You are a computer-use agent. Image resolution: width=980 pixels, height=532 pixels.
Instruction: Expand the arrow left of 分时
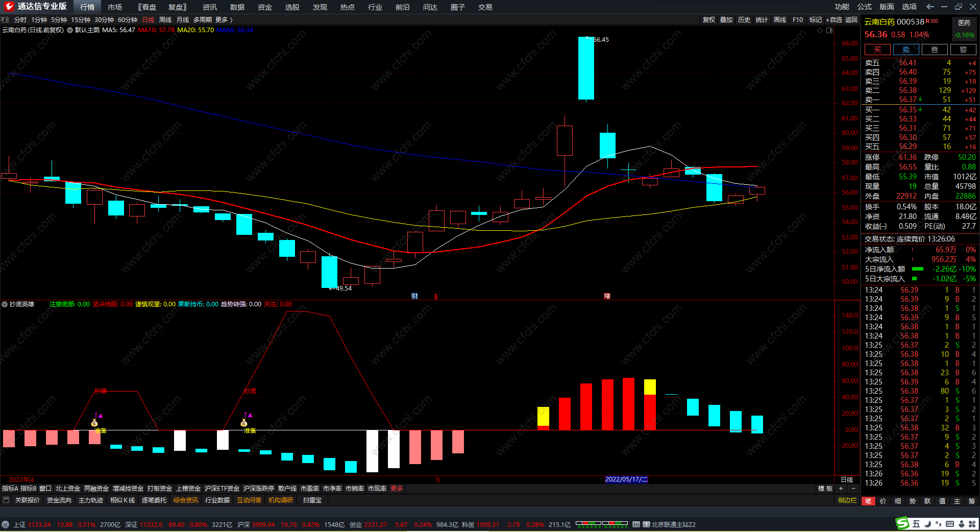(5, 20)
